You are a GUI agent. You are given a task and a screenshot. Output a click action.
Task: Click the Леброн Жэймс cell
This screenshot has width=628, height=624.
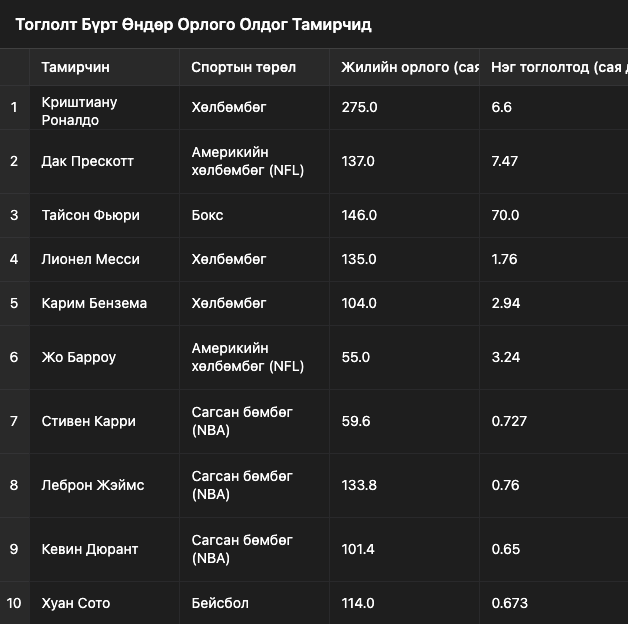[105, 485]
